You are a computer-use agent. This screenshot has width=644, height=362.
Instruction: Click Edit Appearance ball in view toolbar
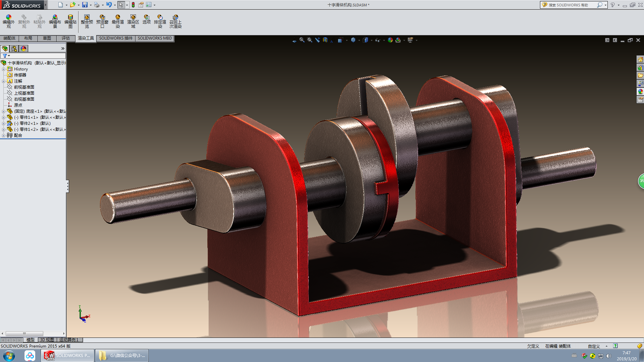pos(390,40)
